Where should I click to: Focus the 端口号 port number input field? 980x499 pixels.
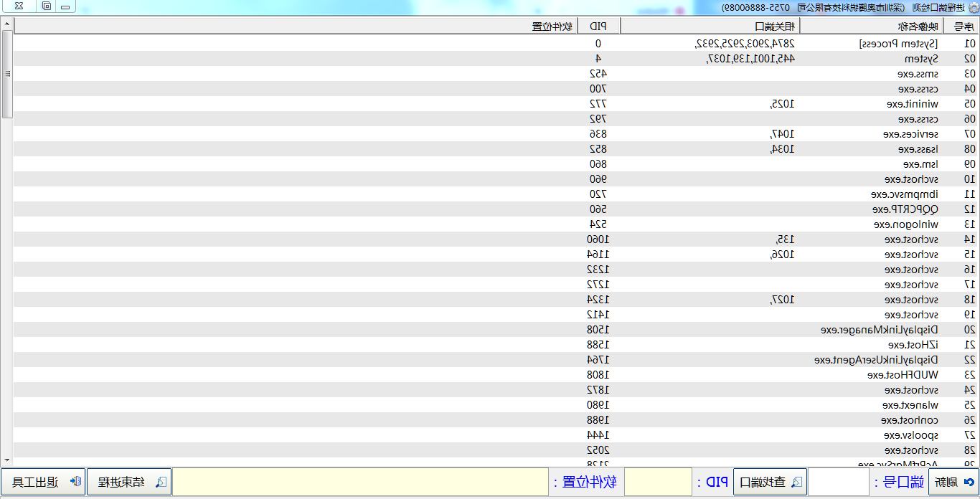tap(839, 483)
